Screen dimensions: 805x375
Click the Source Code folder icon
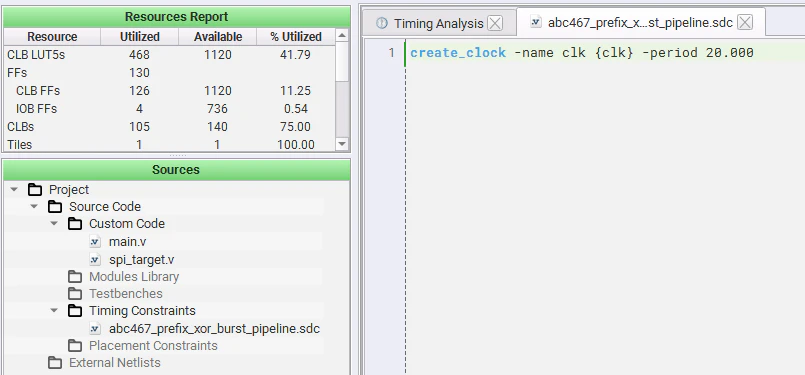pos(55,207)
